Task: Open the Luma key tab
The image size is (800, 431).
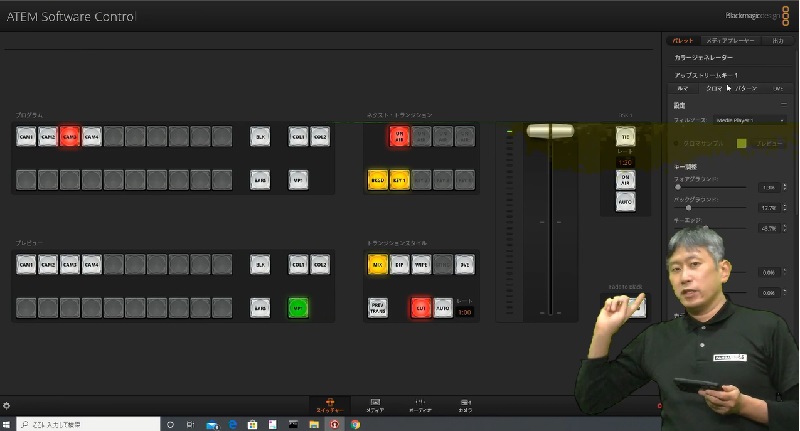Action: [683, 89]
